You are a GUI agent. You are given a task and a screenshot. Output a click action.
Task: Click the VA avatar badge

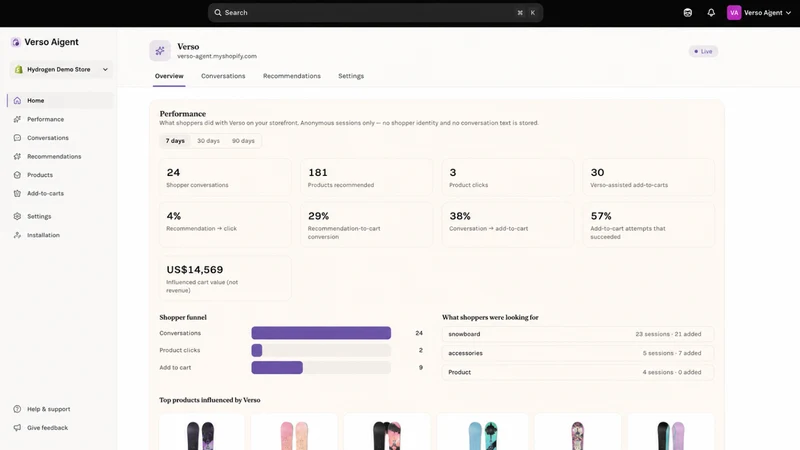(734, 13)
